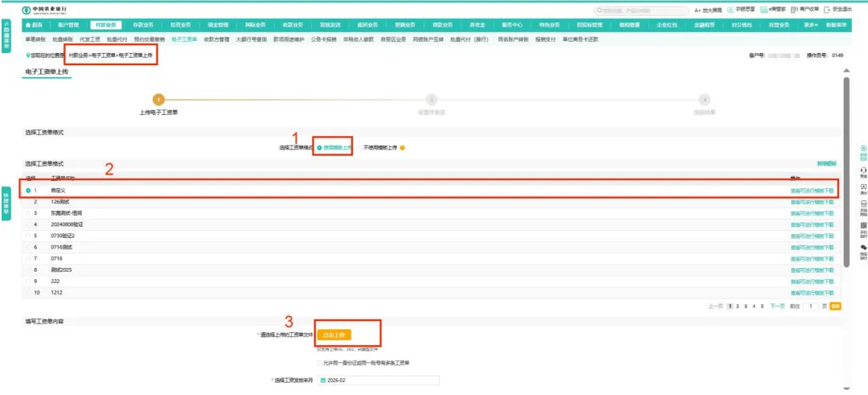The height and width of the screenshot is (395, 868).
Task: Go to page 5 of templates
Action: [762, 307]
